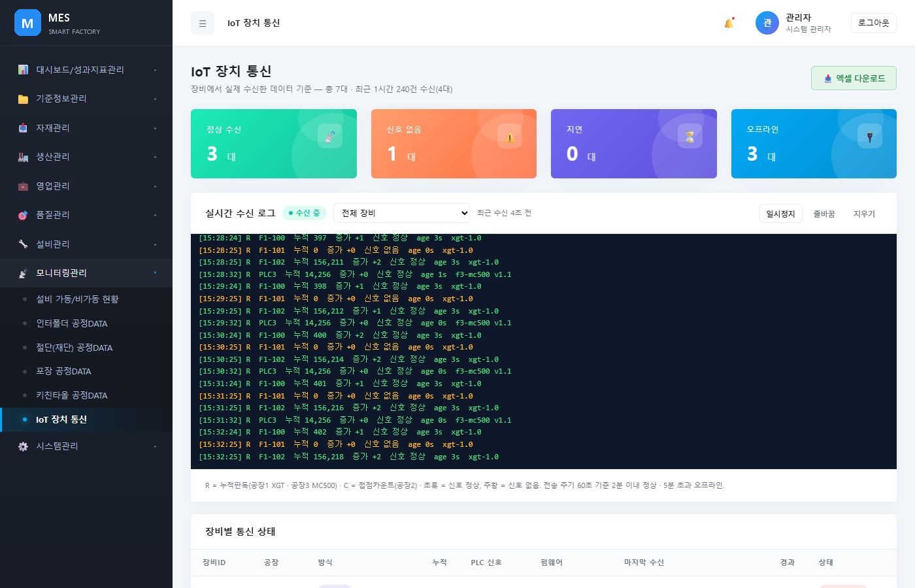
Task: Click the 설비관리 wrench icon
Action: (x=23, y=244)
